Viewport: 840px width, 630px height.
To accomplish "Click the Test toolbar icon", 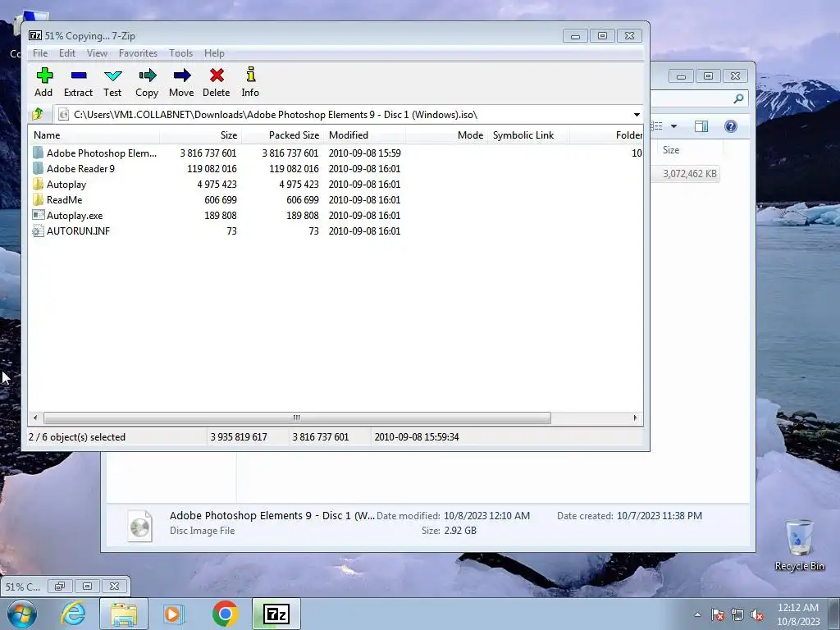I will (x=112, y=82).
